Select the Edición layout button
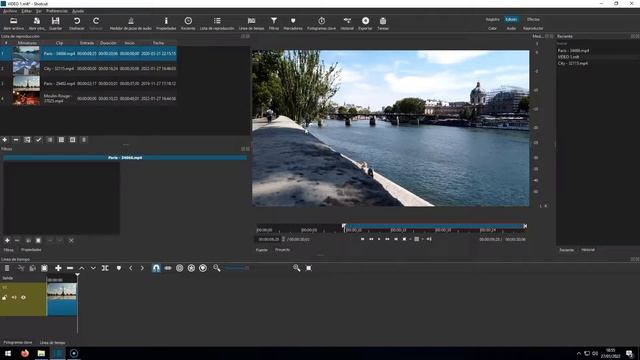The image size is (640, 360). 511,19
